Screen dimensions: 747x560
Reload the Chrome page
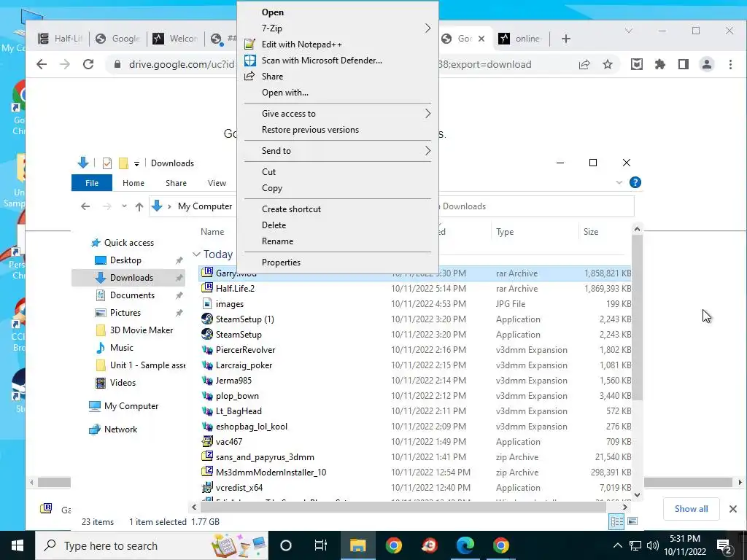88,64
